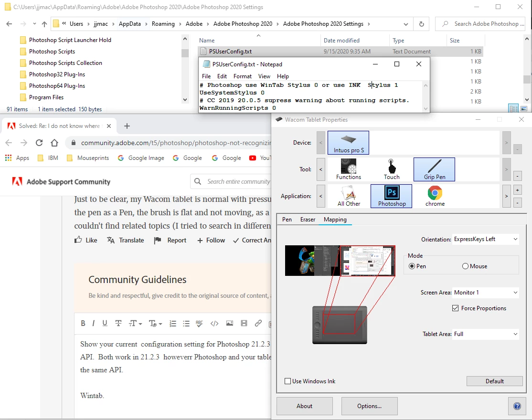Viewport: 532px width, 420px height.
Task: Click the Like link on the post
Action: pyautogui.click(x=86, y=240)
